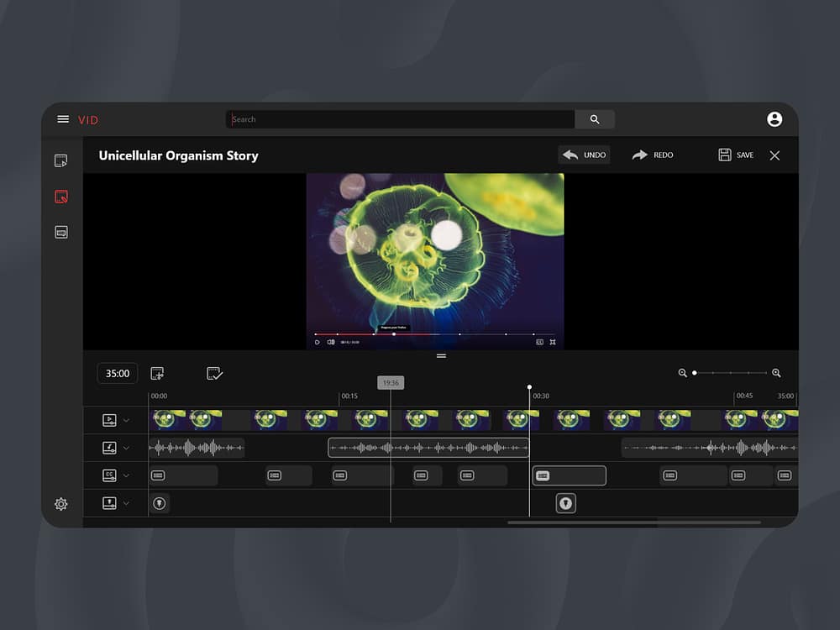Image resolution: width=840 pixels, height=630 pixels.
Task: Open the settings gear in the sidebar
Action: (x=61, y=504)
